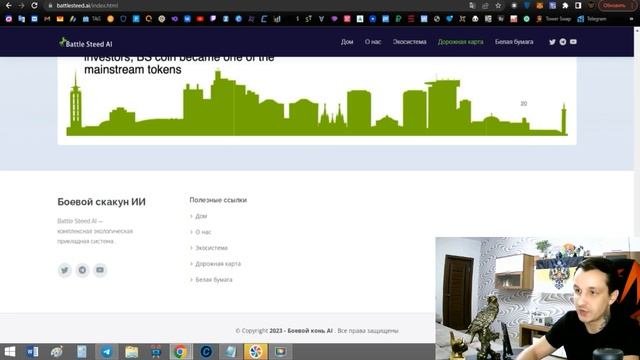The image size is (640, 360).
Task: Open Microsoft Word from taskbar
Action: coord(33,352)
